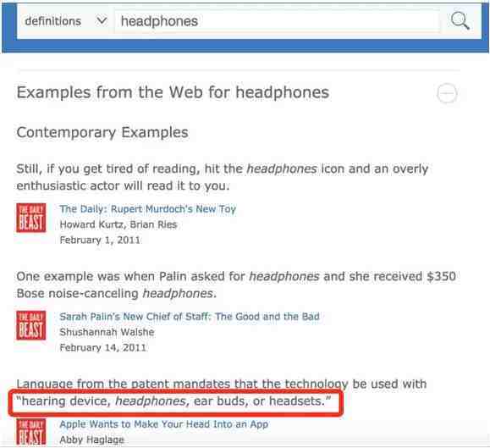Screen dimensions: 490x448
Task: Open Apple Wants to Make Your Head link
Action: pos(163,424)
